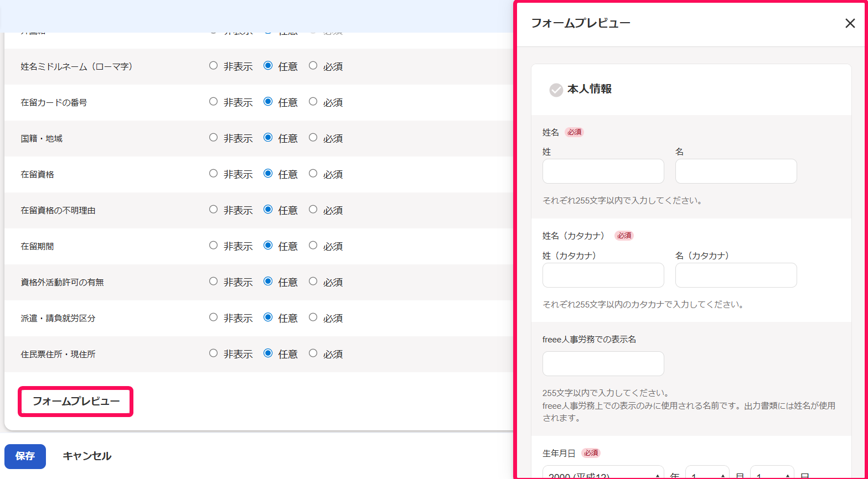The width and height of the screenshot is (868, 479).
Task: Open the birth year dropdown 2000 (平成12)
Action: 603,473
